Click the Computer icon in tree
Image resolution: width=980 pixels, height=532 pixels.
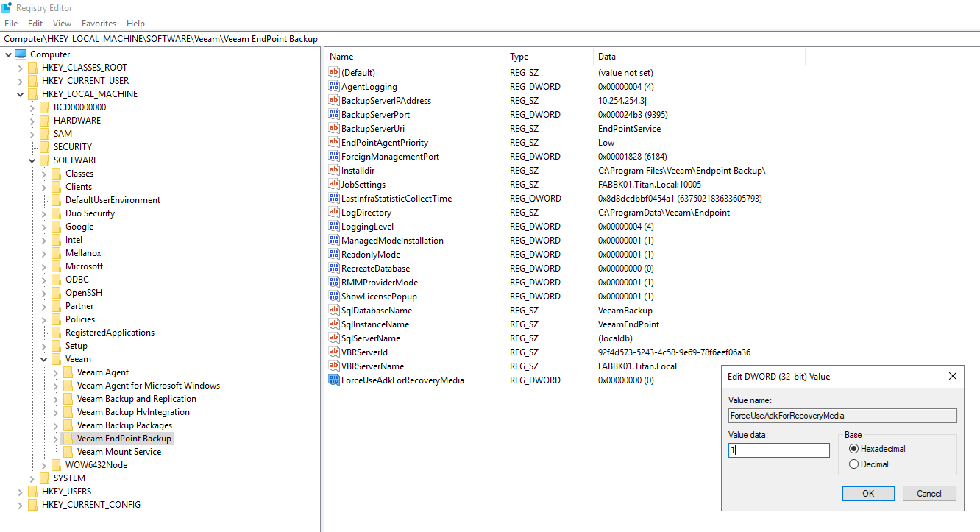click(21, 54)
